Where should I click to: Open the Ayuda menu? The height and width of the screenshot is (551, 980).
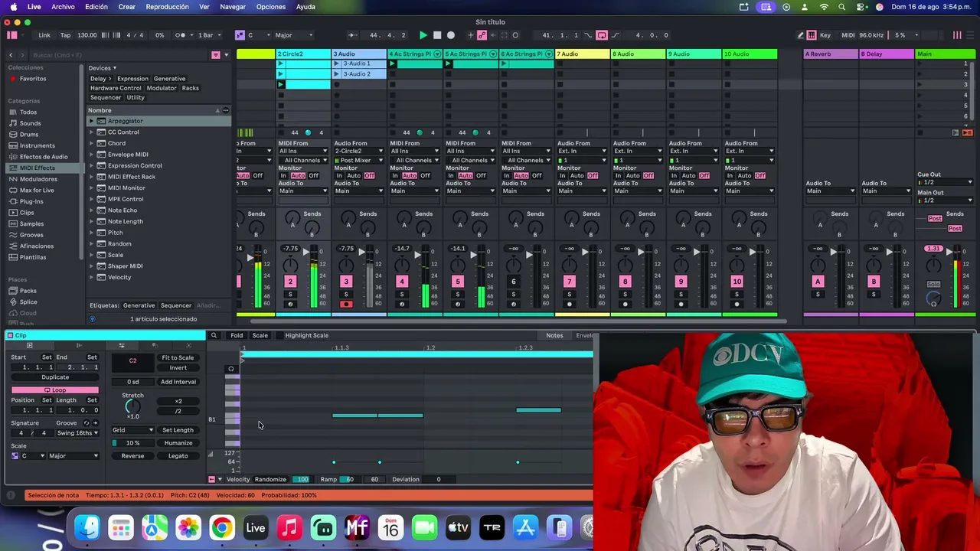point(305,7)
